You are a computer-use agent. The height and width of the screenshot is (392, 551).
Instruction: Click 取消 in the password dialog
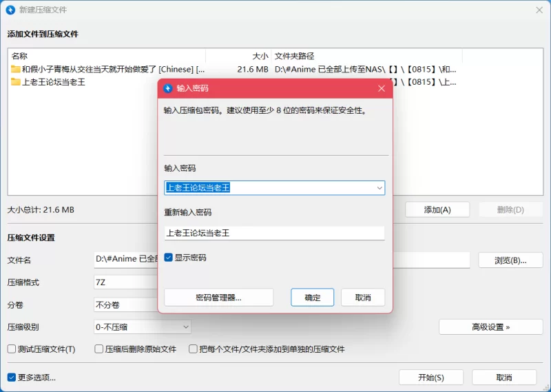363,298
